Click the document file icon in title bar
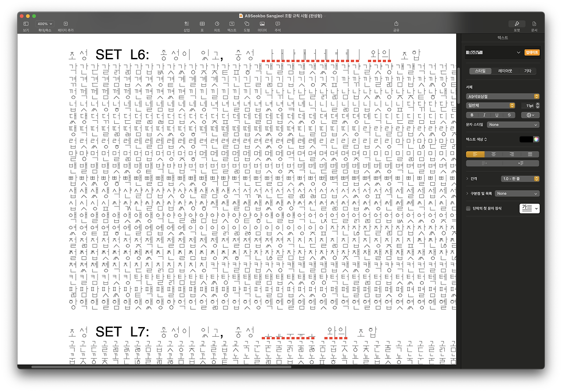 click(x=241, y=16)
